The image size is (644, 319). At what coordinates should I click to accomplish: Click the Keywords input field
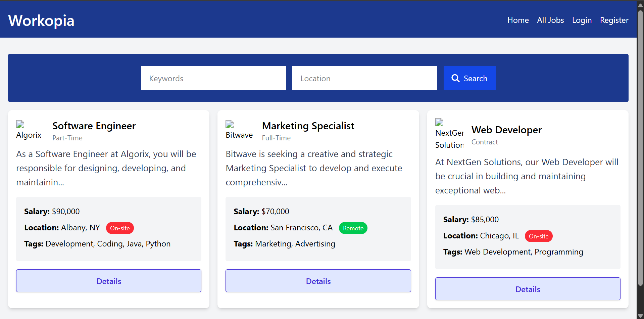(x=213, y=78)
